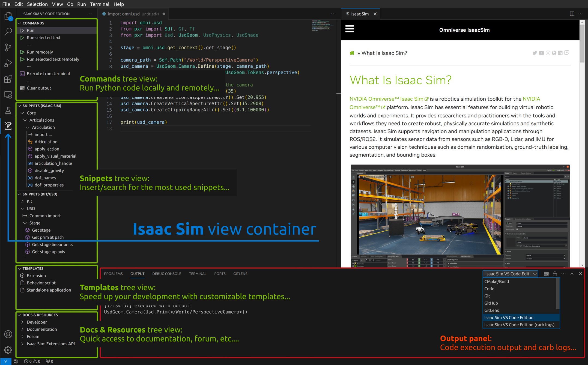Maximize the panel using the chevron toggle
Viewport: 588px width, 365px height.
coord(572,274)
